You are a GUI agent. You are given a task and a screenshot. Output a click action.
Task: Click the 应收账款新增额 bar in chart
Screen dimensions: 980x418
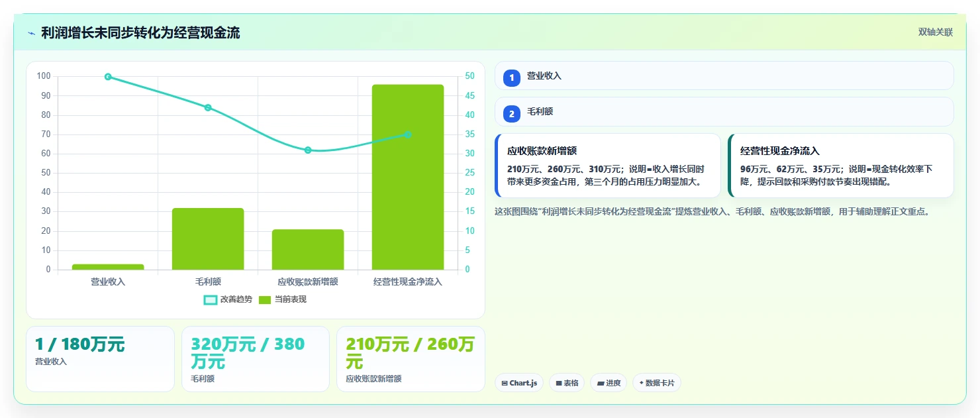[308, 250]
